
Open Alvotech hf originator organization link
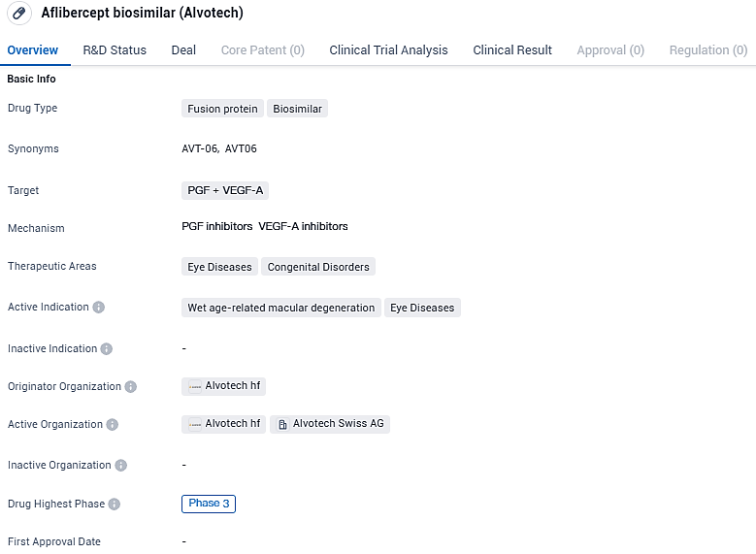pos(232,386)
